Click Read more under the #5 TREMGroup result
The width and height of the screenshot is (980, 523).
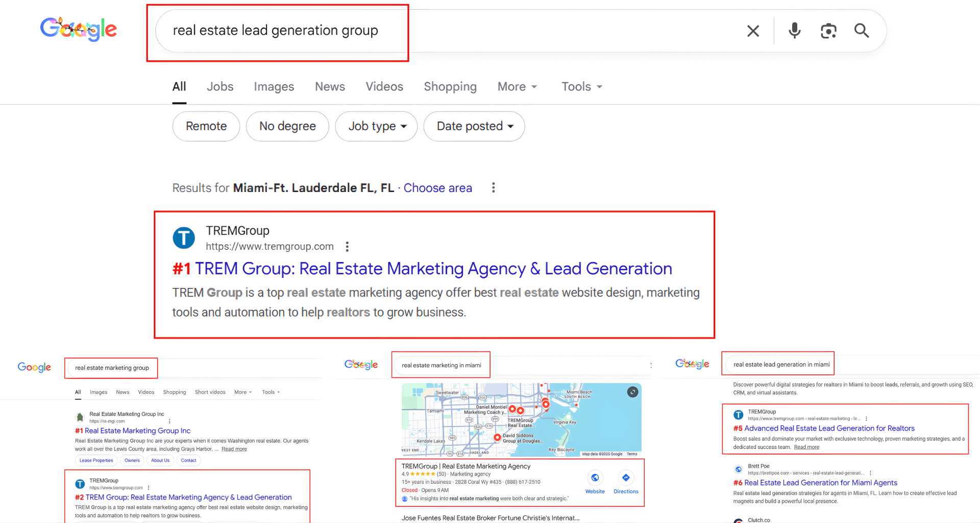[x=806, y=447]
